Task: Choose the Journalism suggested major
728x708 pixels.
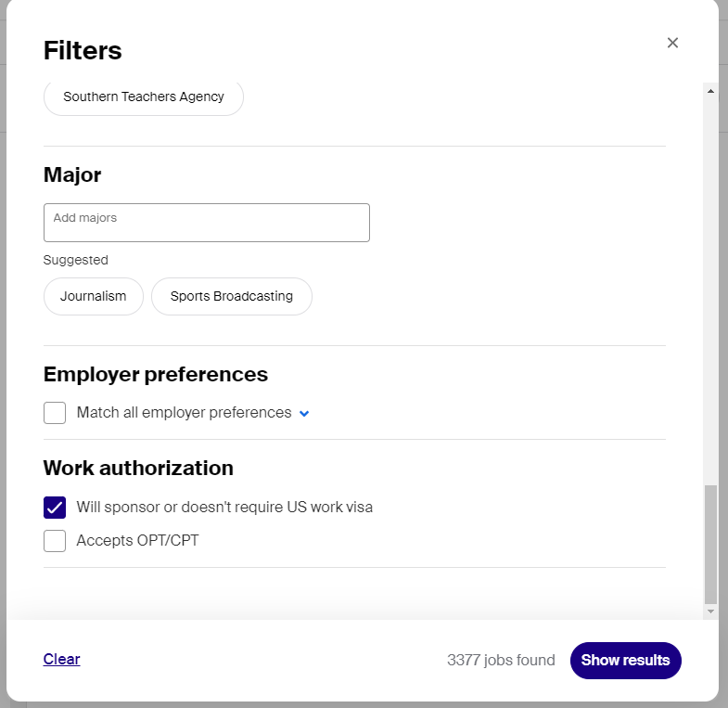Action: 94,296
